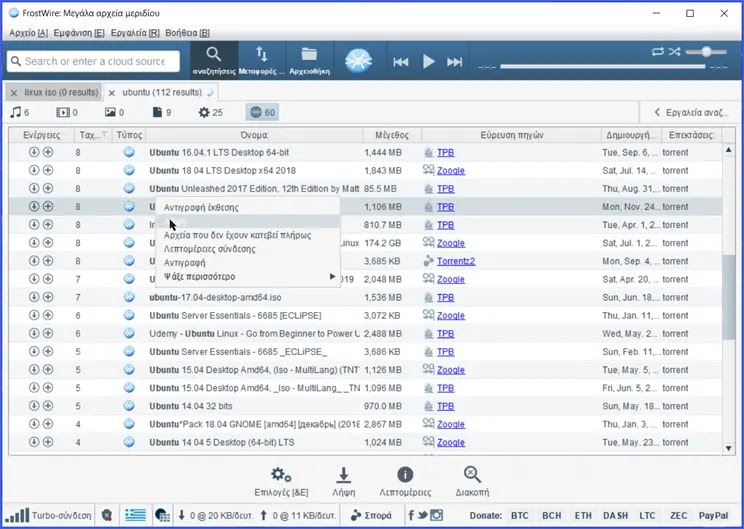Open TPB link for ubuntu-17.04-desktop-amd64.iso

[445, 297]
